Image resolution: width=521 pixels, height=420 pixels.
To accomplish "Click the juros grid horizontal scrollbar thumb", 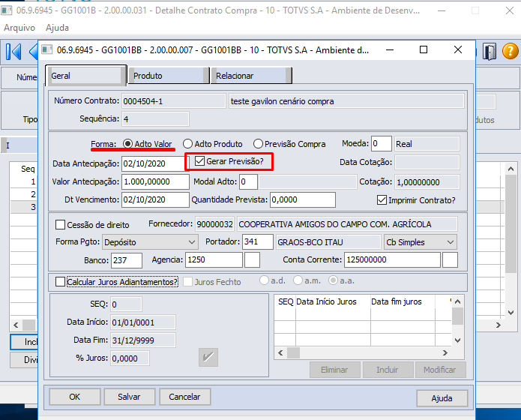I will pyautogui.click(x=293, y=352).
